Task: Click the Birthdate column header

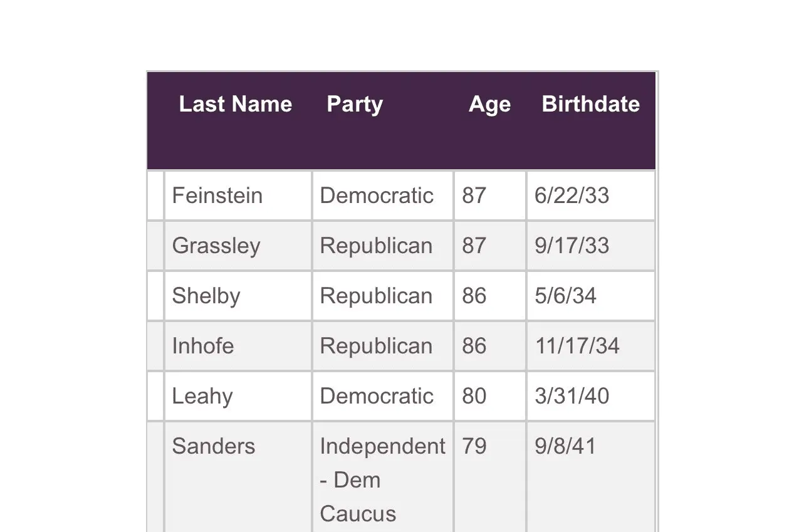Action: point(590,104)
